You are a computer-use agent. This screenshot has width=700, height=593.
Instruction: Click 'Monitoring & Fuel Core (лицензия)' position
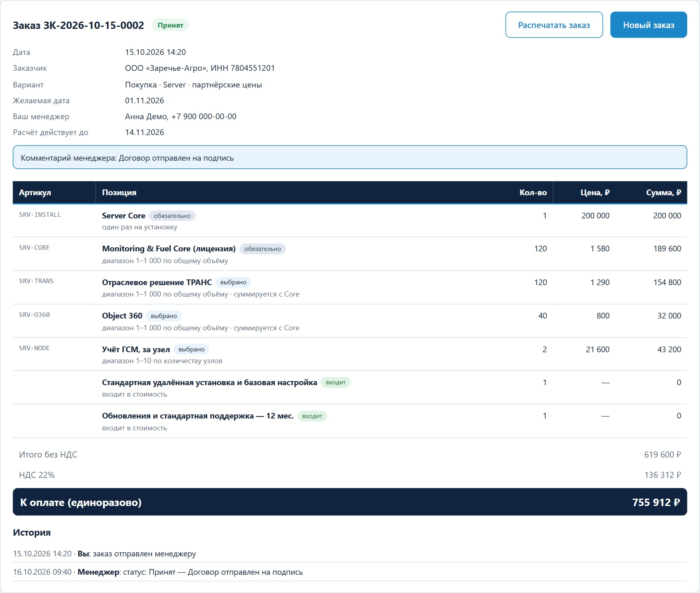pyautogui.click(x=169, y=249)
